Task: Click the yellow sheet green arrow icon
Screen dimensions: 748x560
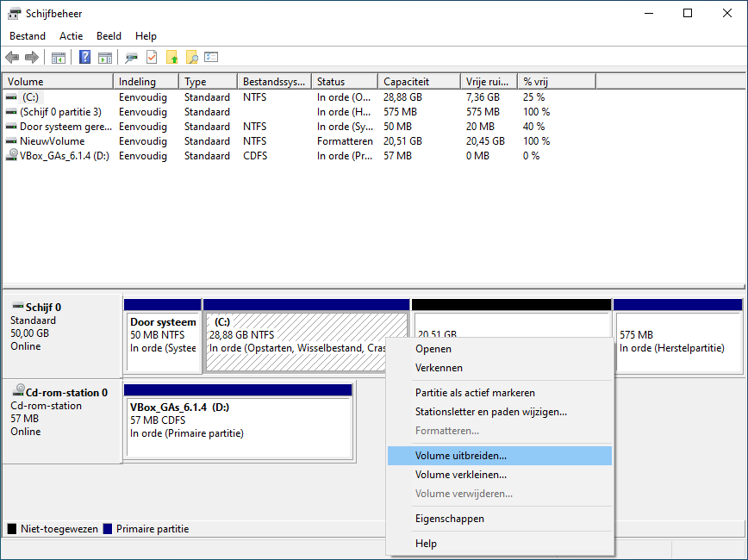Action: (172, 58)
